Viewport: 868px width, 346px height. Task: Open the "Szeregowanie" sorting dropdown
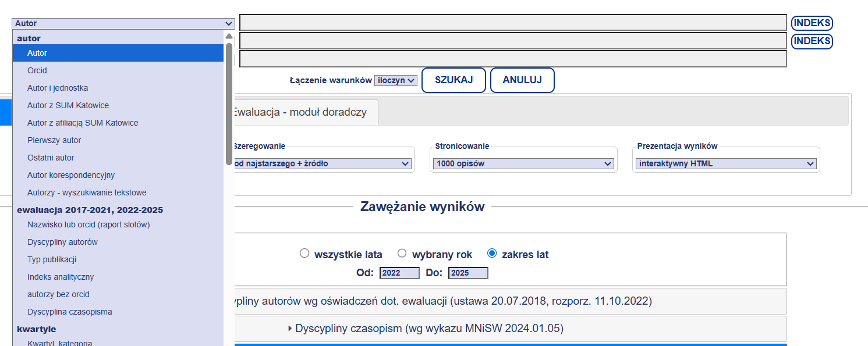pyautogui.click(x=323, y=163)
